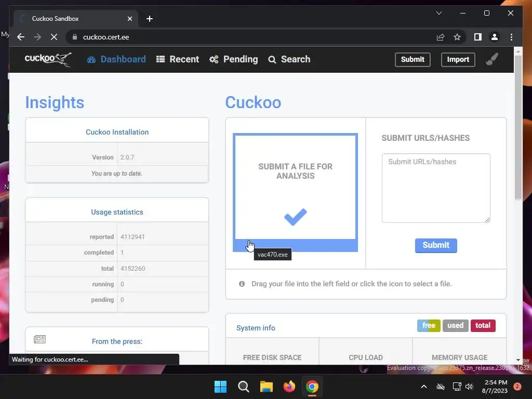Click the blue Submit button under URLs
Viewport: 532px width, 399px height.
(436, 245)
